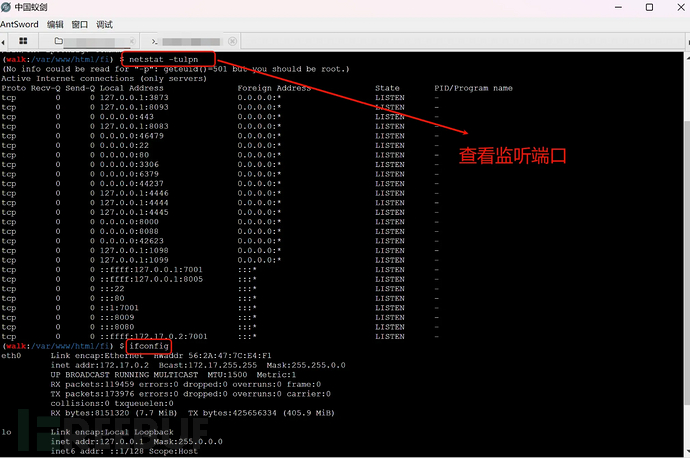
Task: Click the local address 127.0.0.1:4446
Action: tap(134, 193)
